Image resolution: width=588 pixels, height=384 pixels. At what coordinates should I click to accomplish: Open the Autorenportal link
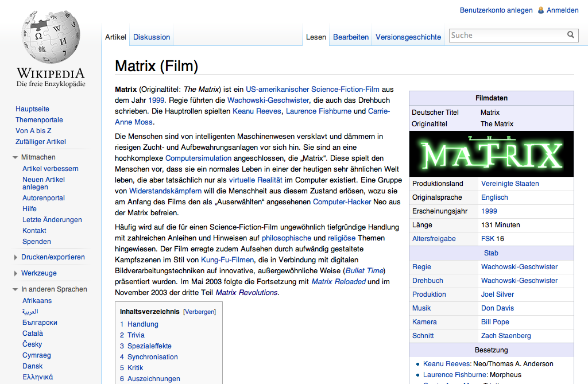pyautogui.click(x=44, y=198)
